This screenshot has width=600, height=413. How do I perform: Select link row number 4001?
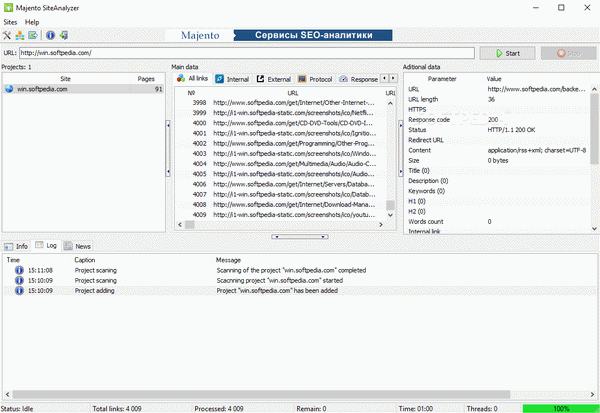point(280,133)
